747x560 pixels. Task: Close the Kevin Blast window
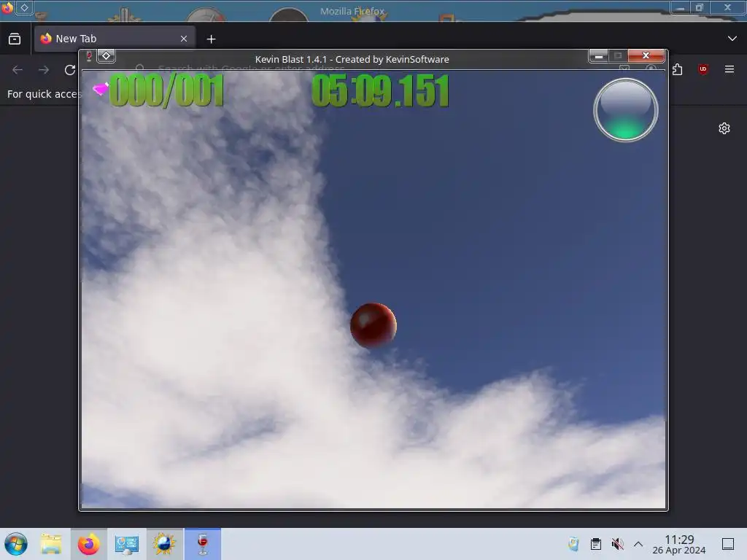pos(646,55)
